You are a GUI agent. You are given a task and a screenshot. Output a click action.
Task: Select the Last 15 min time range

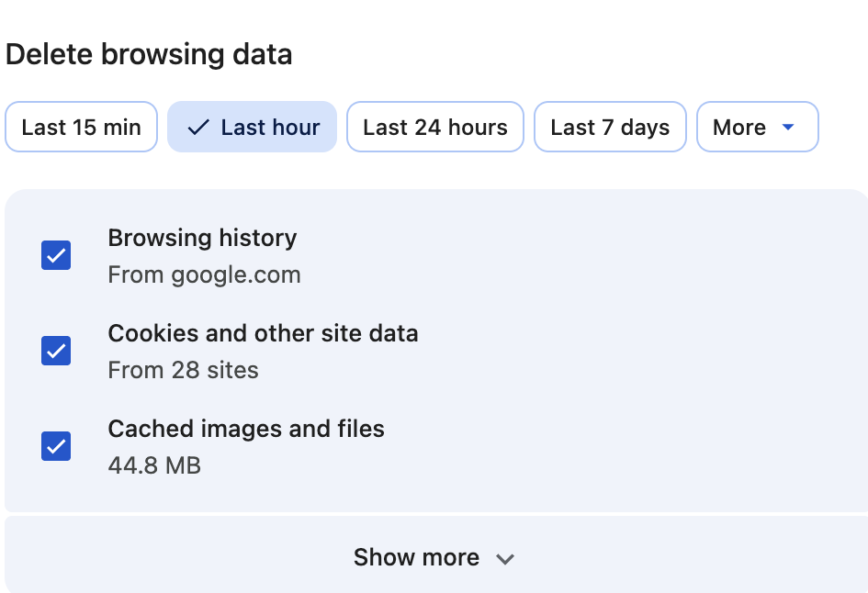pyautogui.click(x=81, y=128)
